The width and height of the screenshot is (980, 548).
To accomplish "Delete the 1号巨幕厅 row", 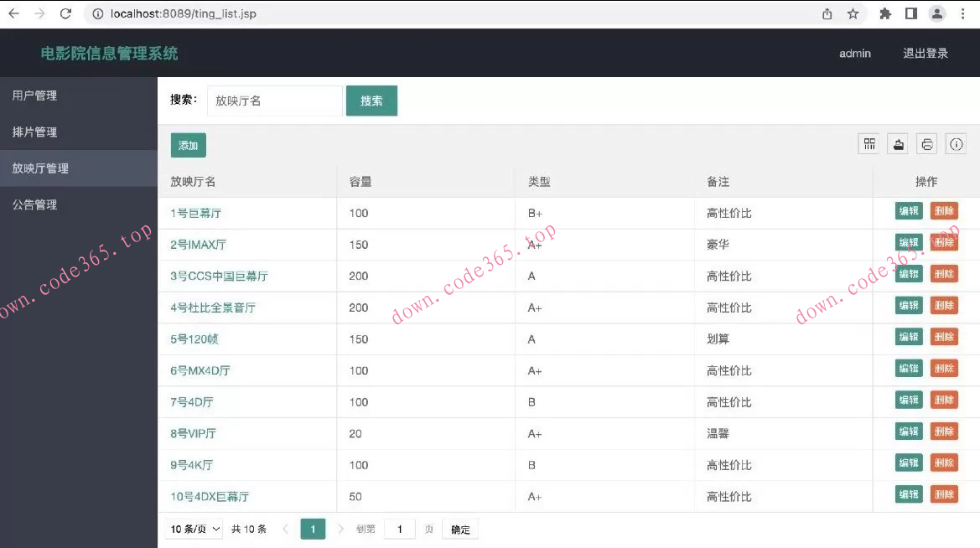I will (x=944, y=211).
